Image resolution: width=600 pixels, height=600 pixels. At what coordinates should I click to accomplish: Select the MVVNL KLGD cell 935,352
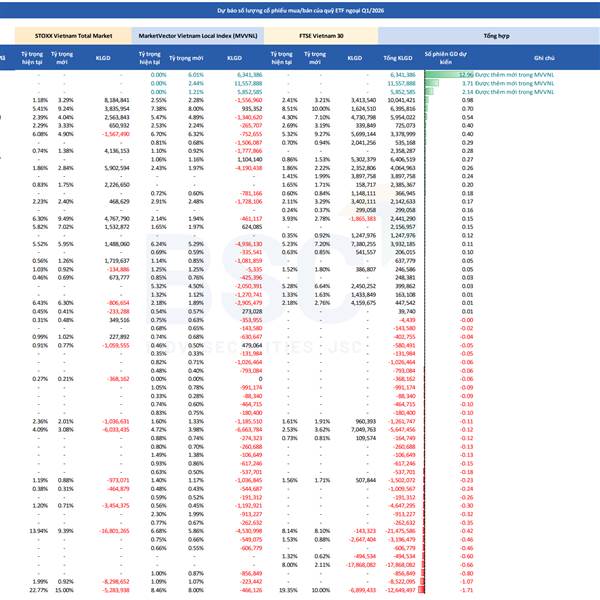[x=252, y=109]
